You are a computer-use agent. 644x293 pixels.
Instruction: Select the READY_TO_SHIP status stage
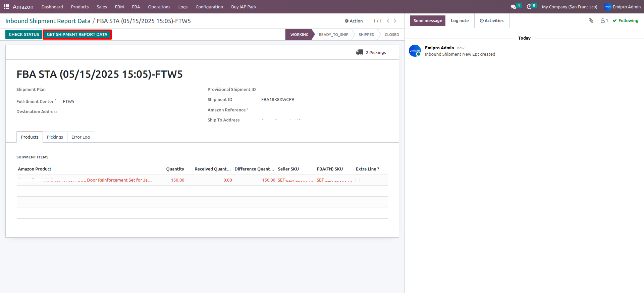point(333,35)
